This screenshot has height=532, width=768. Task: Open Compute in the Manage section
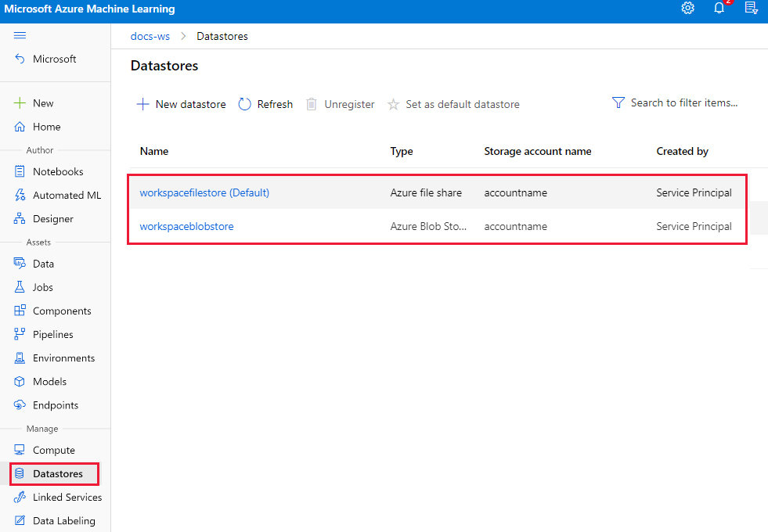(x=54, y=451)
